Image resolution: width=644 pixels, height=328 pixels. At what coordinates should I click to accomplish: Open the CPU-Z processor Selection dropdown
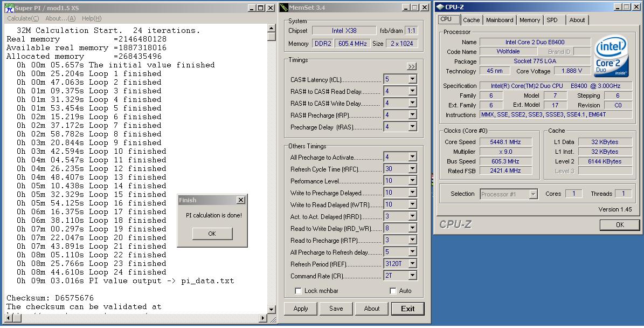point(533,194)
